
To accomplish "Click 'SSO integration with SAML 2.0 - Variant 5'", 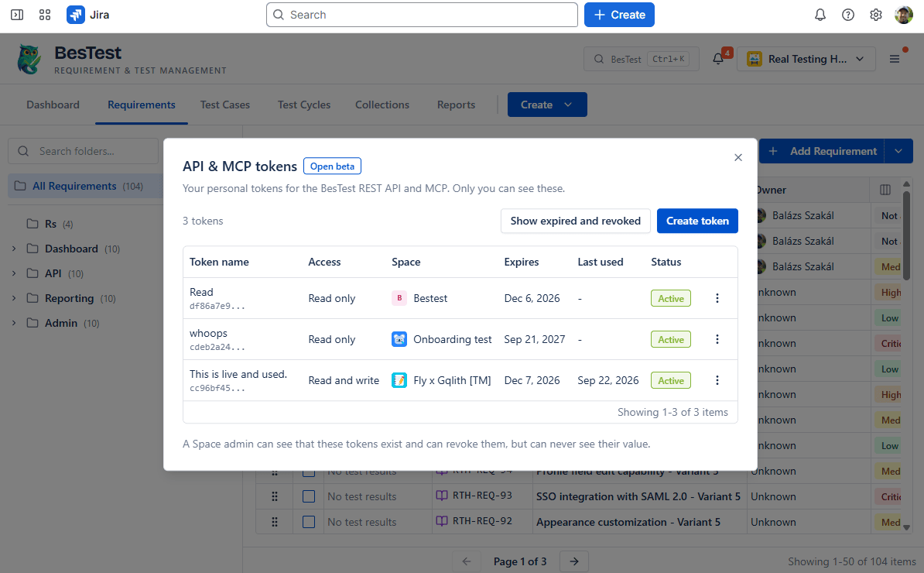I will coord(638,496).
